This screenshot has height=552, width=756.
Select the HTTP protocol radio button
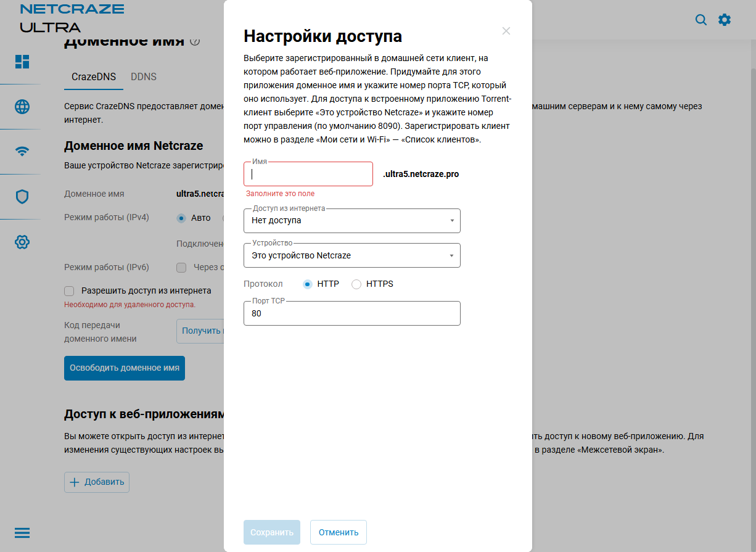tap(308, 284)
